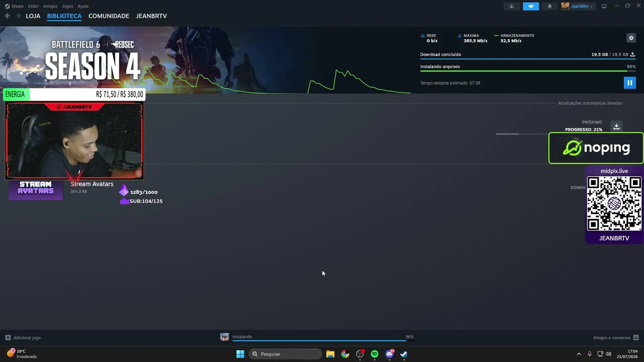Image resolution: width=644 pixels, height=362 pixels.
Task: Show notifications via the bell icon
Action: pyautogui.click(x=549, y=6)
